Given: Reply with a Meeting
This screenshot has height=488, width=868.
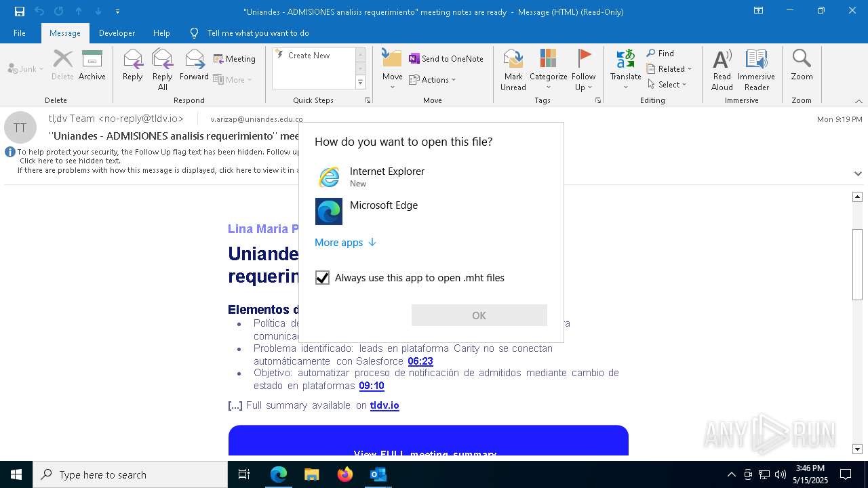Looking at the screenshot, I should click(235, 59).
